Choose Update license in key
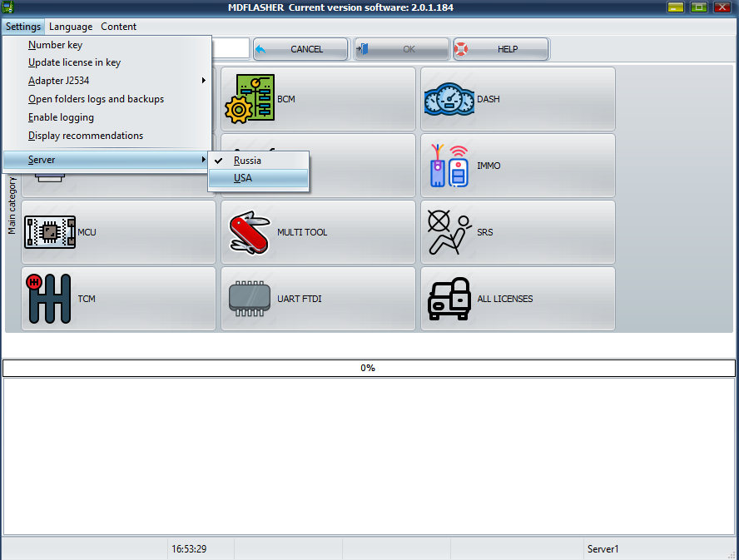 pyautogui.click(x=107, y=62)
